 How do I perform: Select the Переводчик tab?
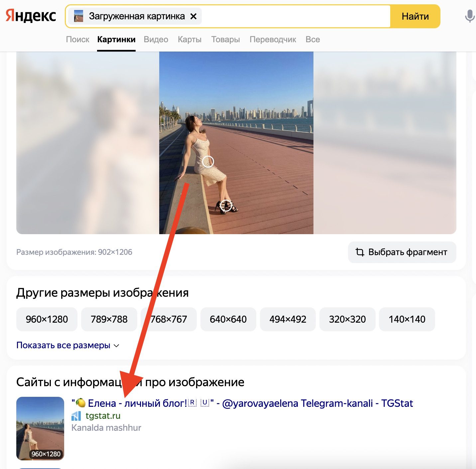273,40
